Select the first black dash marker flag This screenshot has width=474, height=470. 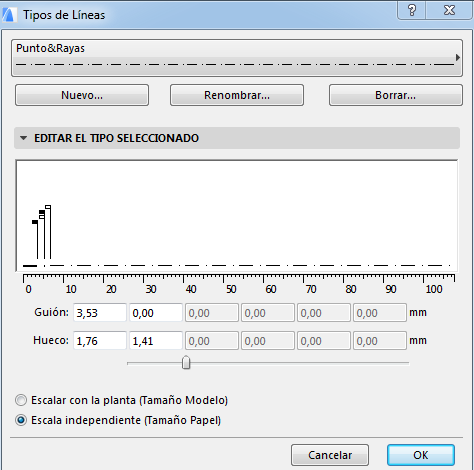click(35, 222)
